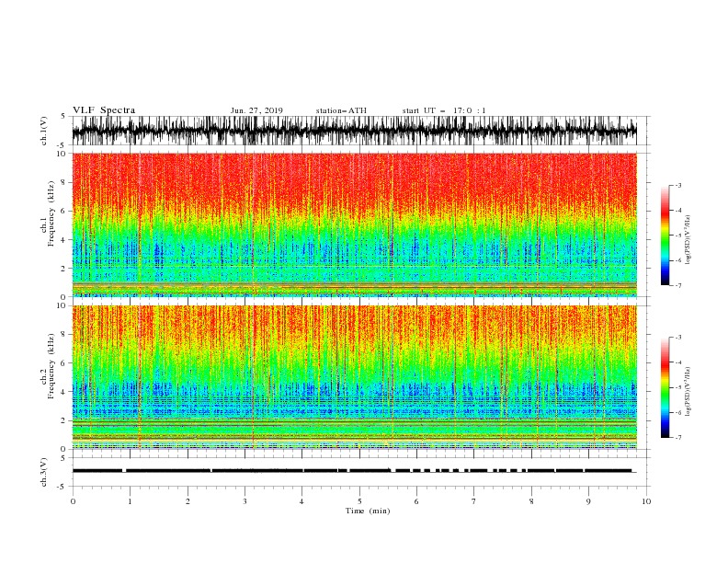728x563 pixels.
Task: Click the ch.2 colorbar "log(PSD)(V²/Hz)" label
Action: pos(688,392)
